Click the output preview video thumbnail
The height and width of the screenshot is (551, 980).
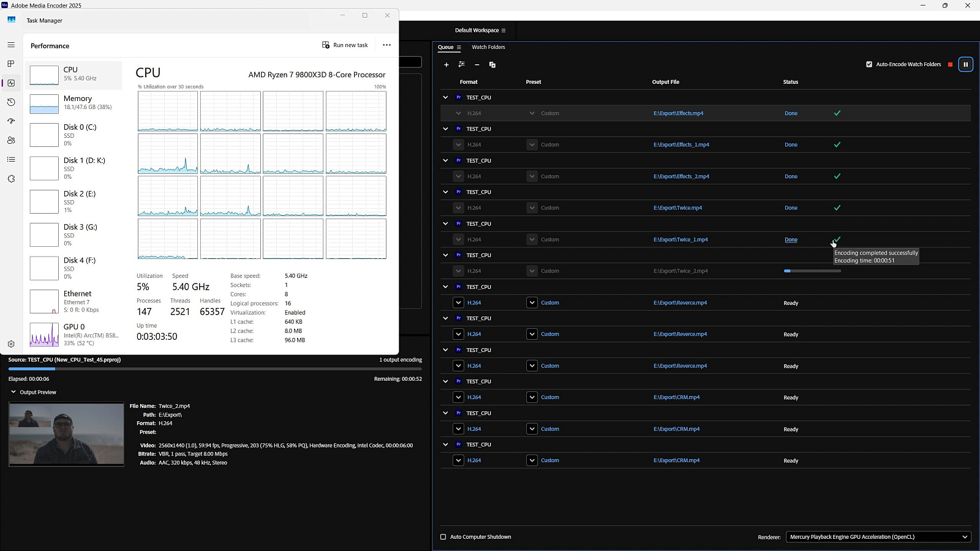click(66, 434)
